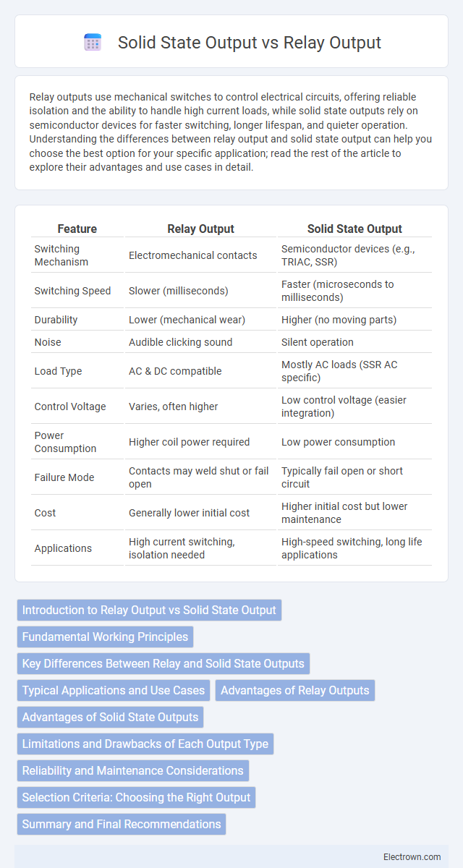Click the table icon beside the page title
The width and height of the screenshot is (463, 868).
point(93,43)
